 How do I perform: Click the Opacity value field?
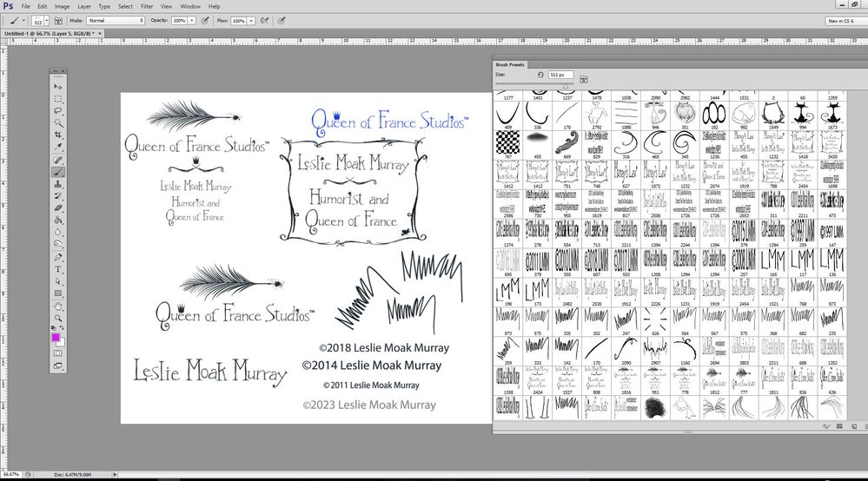click(179, 21)
